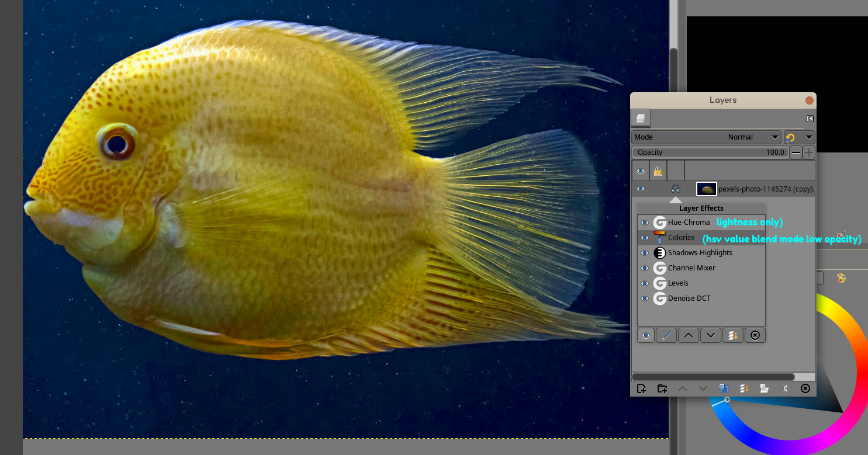The image size is (868, 455).
Task: Click the palette icon above color wheel
Action: point(841,278)
